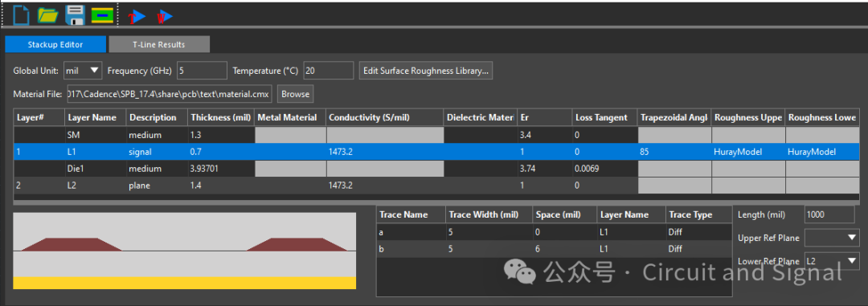Click the Roughness Lower column header

pyautogui.click(x=822, y=117)
